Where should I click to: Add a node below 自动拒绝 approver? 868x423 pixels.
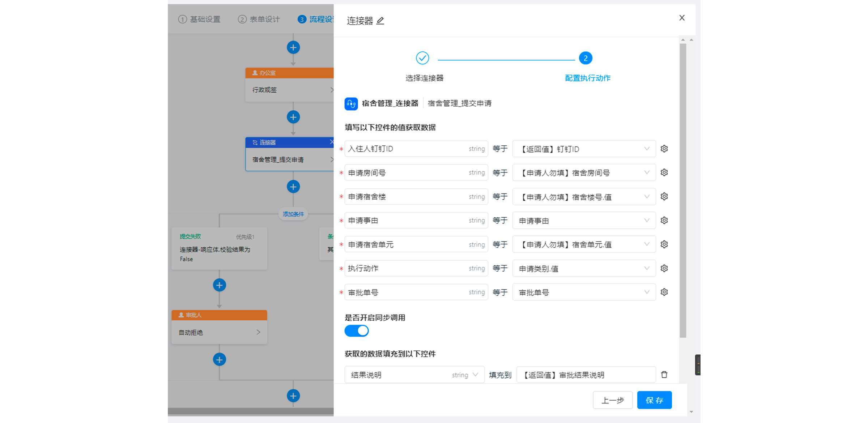[x=219, y=360]
